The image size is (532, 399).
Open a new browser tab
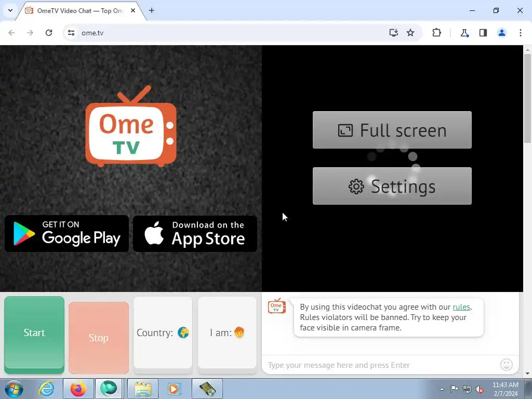click(x=152, y=10)
